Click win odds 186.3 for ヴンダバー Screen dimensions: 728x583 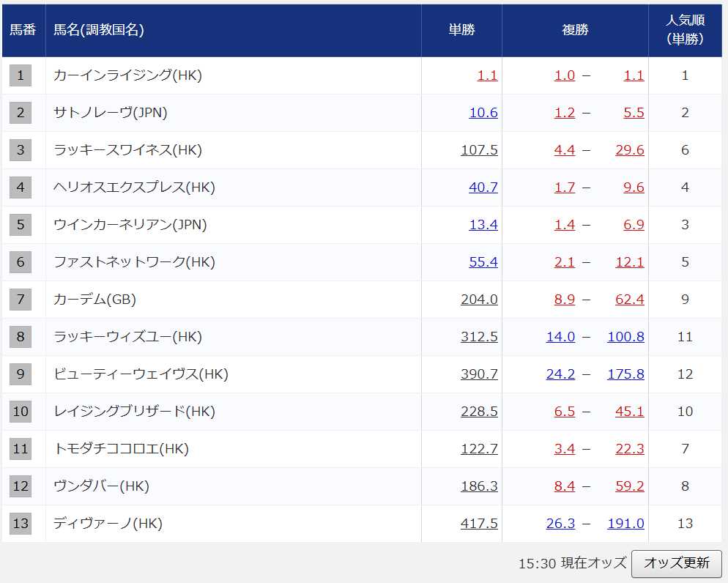479,486
